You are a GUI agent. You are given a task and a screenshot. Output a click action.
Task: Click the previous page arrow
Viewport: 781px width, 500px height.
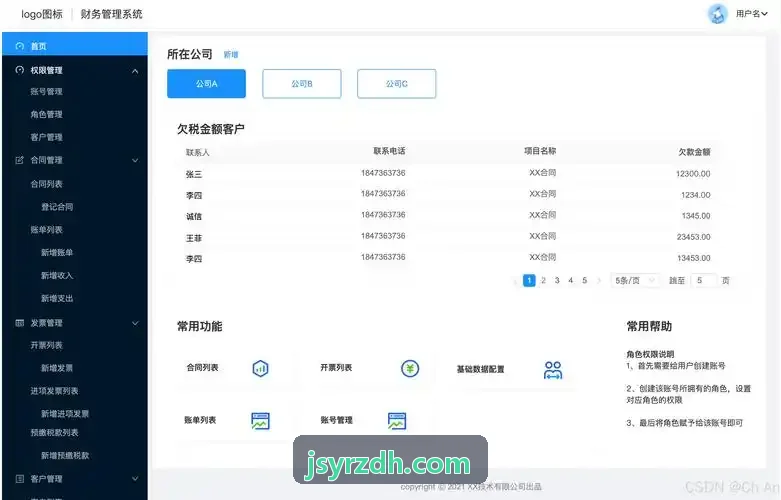[x=515, y=281]
